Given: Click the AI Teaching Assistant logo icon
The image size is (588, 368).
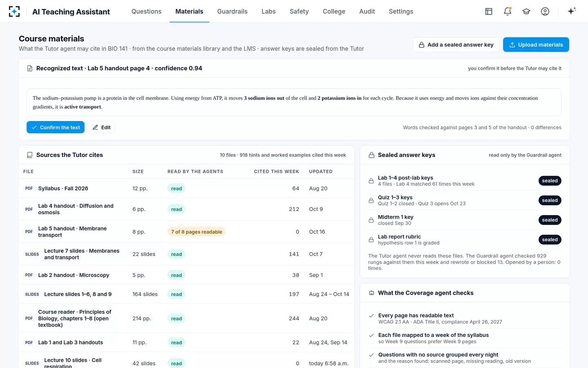Looking at the screenshot, I should coord(14,11).
